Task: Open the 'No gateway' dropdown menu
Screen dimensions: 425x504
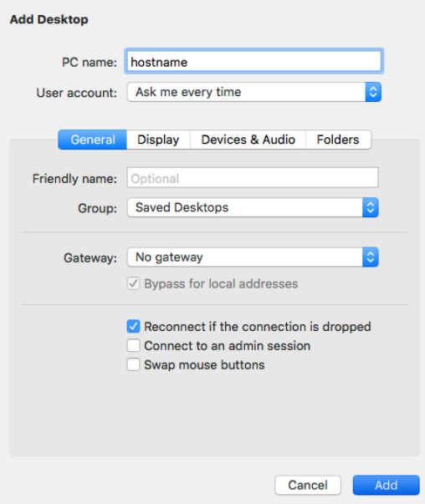Action: tap(253, 257)
